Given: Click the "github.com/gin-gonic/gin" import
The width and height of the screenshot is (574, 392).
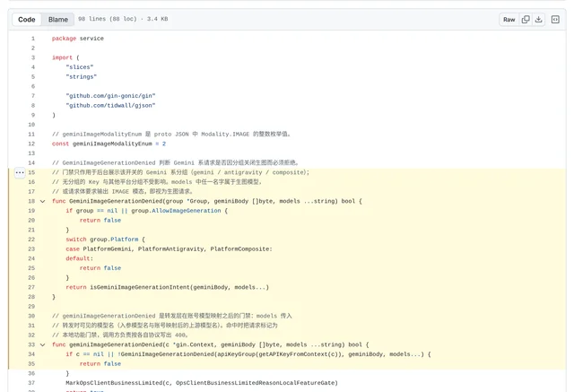Looking at the screenshot, I should coord(110,96).
